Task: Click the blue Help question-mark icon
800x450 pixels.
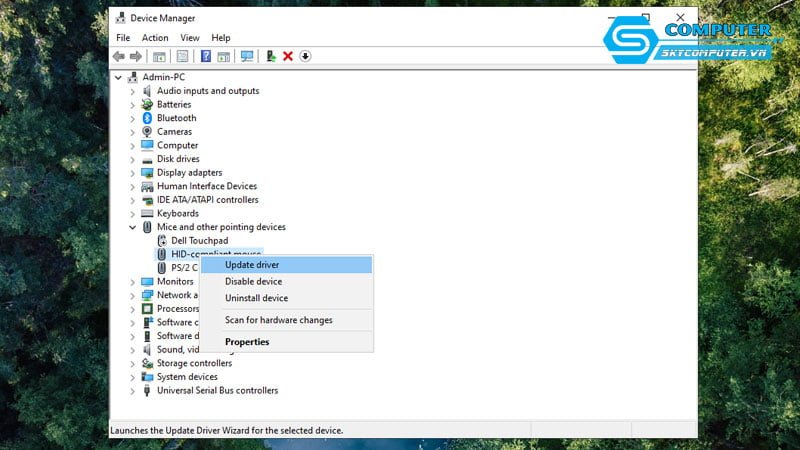Action: (206, 56)
